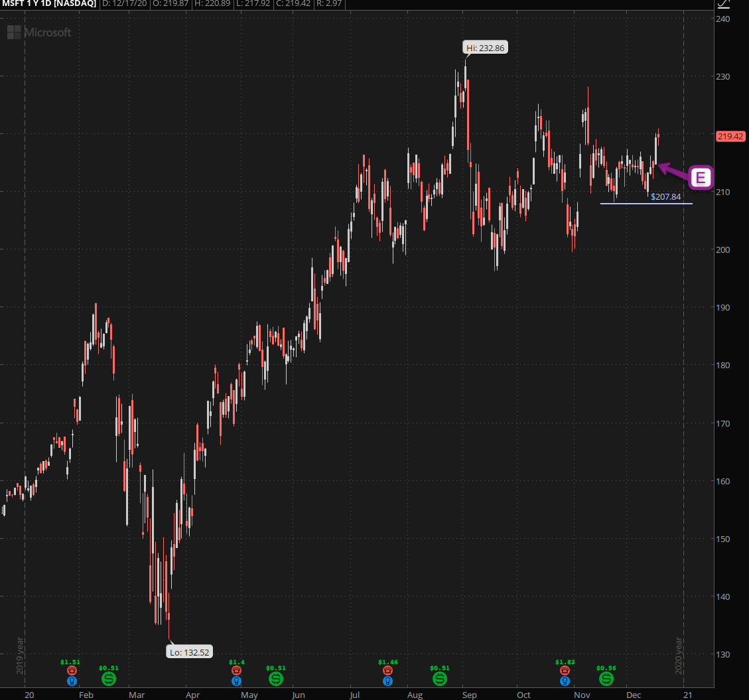Click the Jul label on time axis
Image resolution: width=749 pixels, height=700 pixels.
(x=354, y=695)
